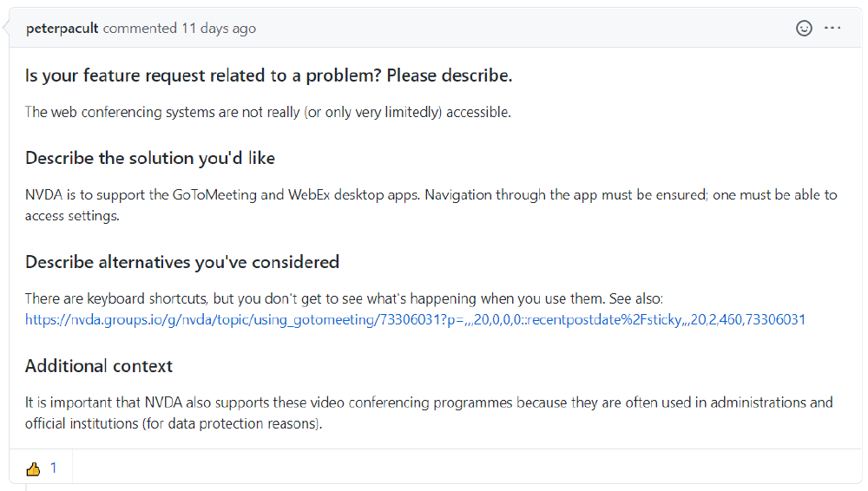Click the 'There are keyboard shortcuts' sentence
The image size is (868, 491).
tap(344, 299)
